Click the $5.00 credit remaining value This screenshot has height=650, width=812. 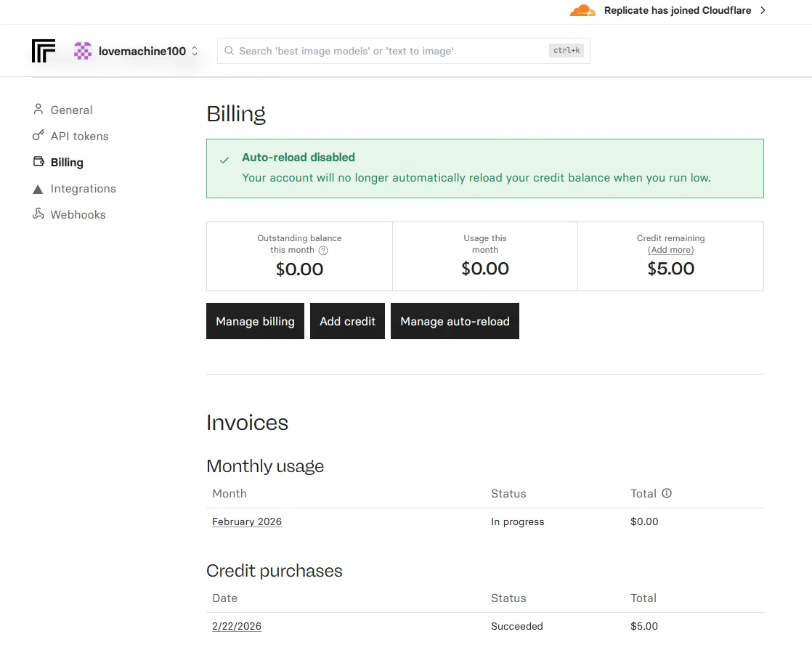coord(670,268)
